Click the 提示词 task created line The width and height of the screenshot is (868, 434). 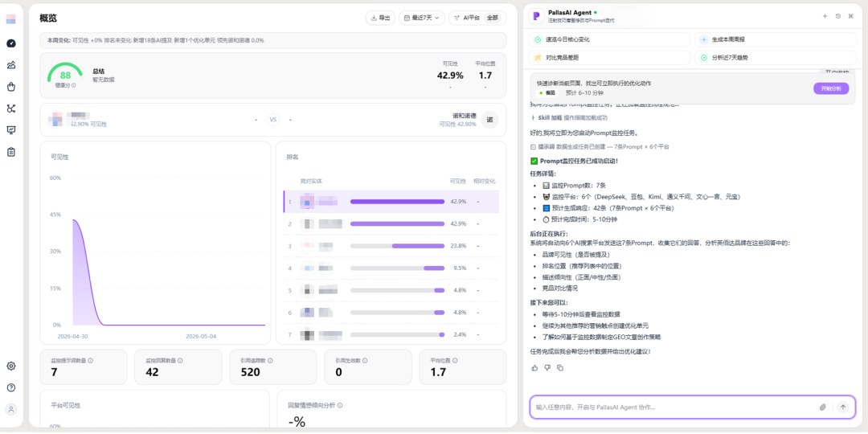[600, 147]
